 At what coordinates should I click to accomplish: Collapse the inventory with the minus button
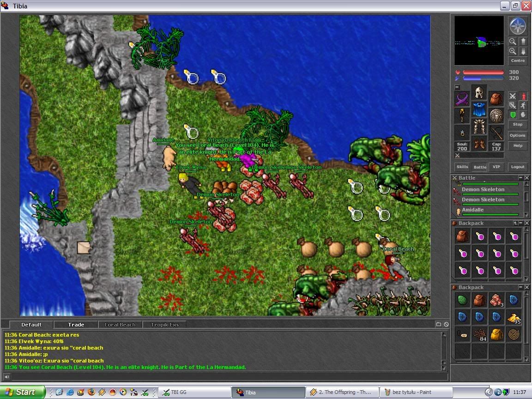tap(457, 87)
